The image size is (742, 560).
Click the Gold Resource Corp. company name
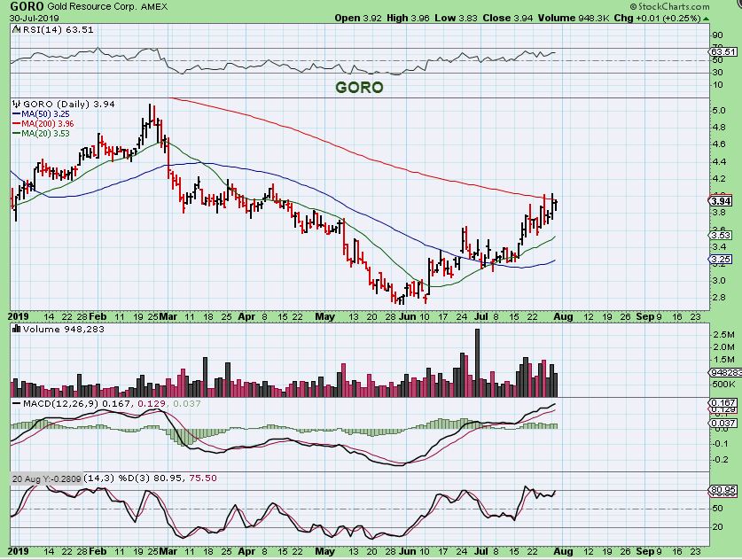coord(92,6)
